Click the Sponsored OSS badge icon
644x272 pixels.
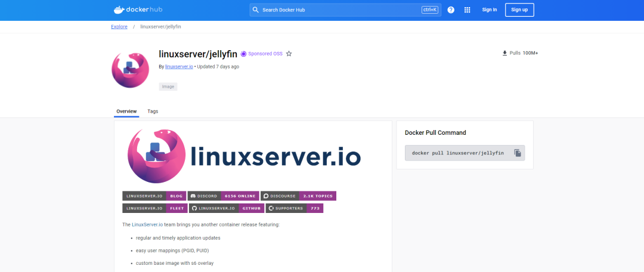pyautogui.click(x=243, y=54)
